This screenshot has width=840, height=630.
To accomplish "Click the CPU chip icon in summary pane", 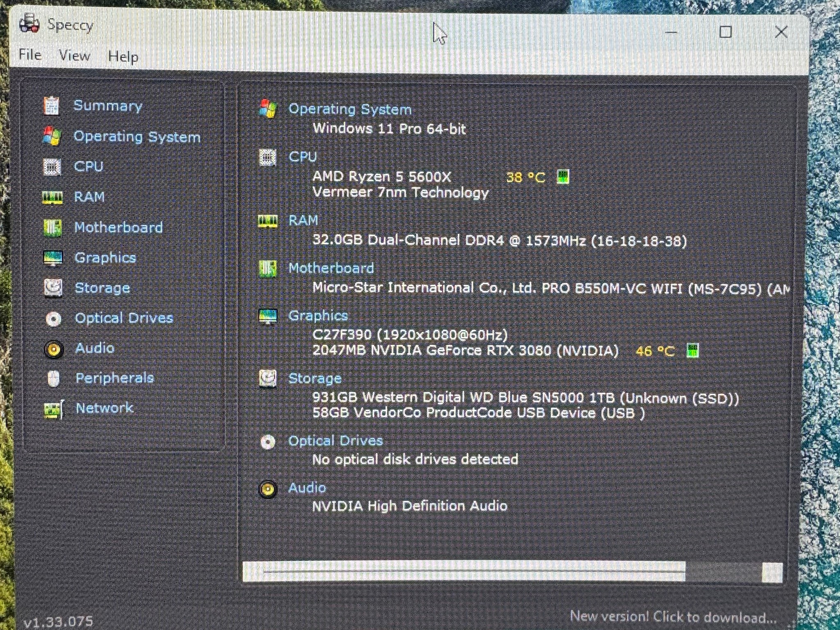I will [267, 157].
